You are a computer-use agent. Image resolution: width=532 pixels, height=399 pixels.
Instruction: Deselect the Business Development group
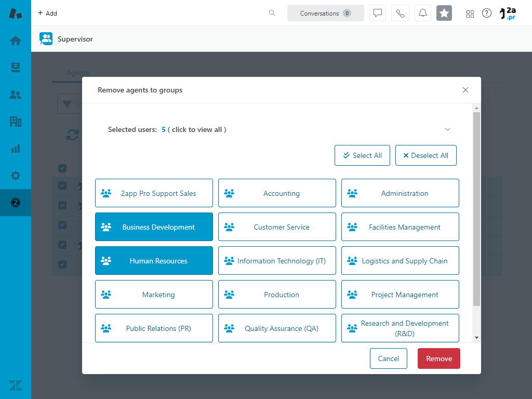coord(154,227)
